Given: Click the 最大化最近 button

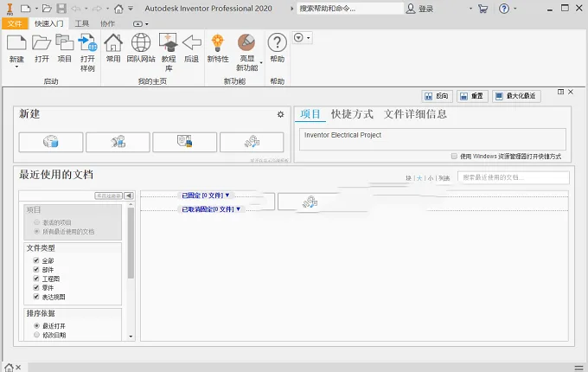Looking at the screenshot, I should (516, 96).
